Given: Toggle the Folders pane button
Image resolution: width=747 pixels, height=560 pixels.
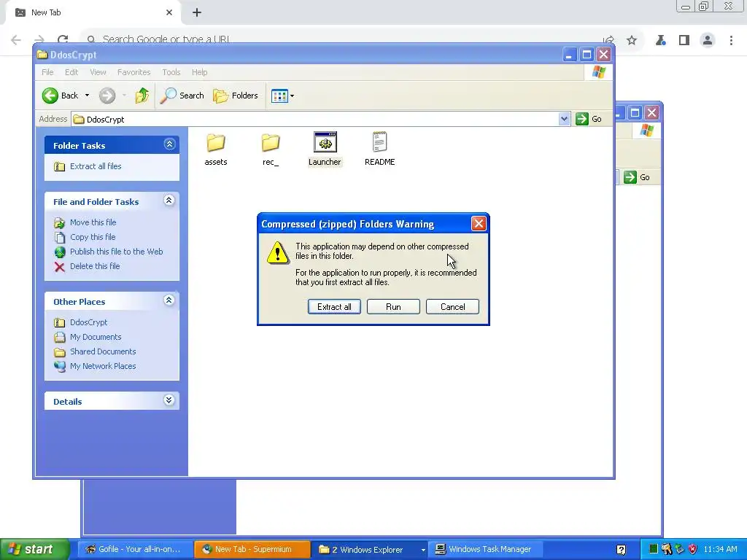Looking at the screenshot, I should point(236,96).
